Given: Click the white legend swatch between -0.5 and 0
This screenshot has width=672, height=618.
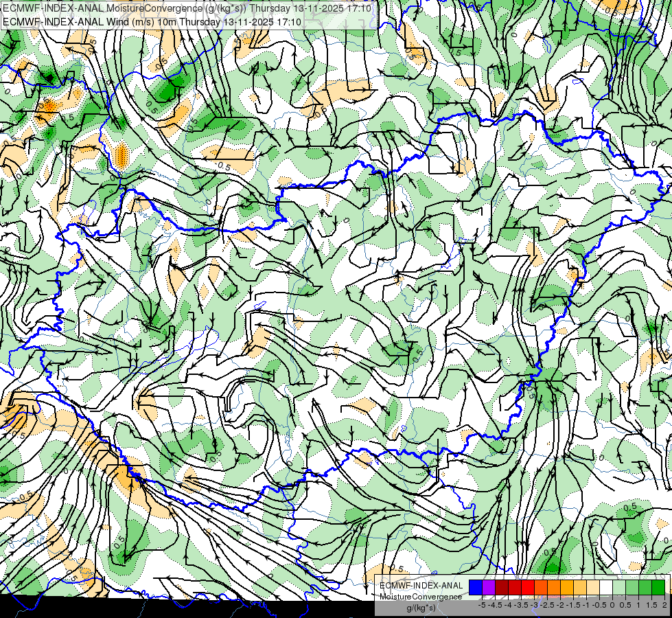Looking at the screenshot, I should (606, 587).
